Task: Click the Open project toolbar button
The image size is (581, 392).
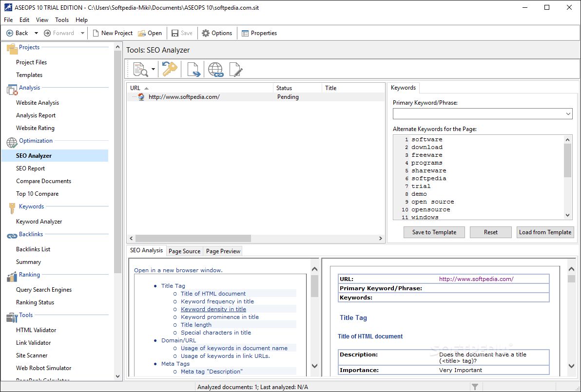Action: [150, 33]
